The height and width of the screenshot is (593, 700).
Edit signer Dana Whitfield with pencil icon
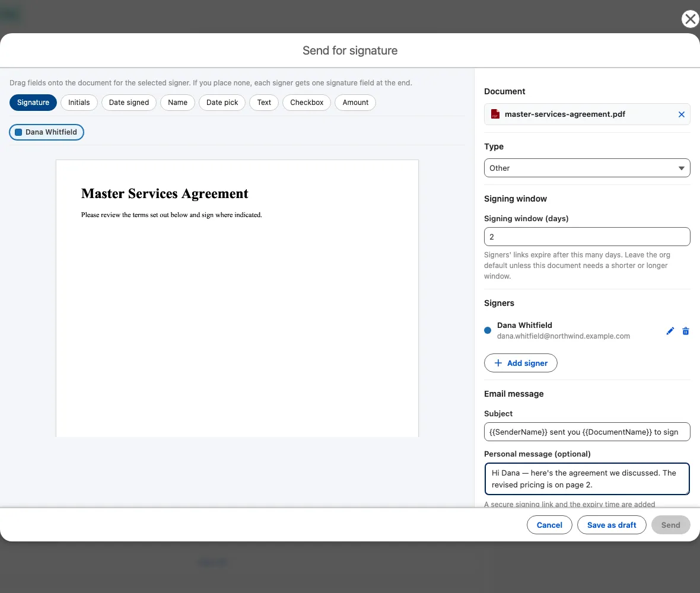point(670,331)
